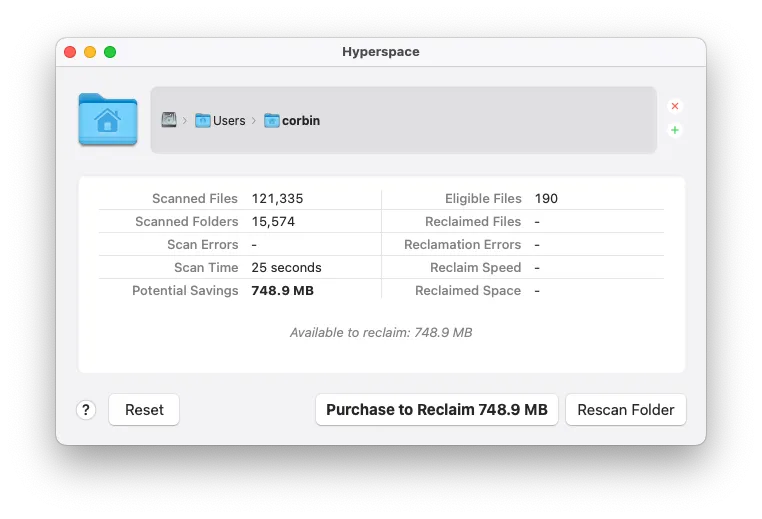Screen dimensions: 762x519
Task: Select the Users label in the path
Action: pyautogui.click(x=229, y=120)
